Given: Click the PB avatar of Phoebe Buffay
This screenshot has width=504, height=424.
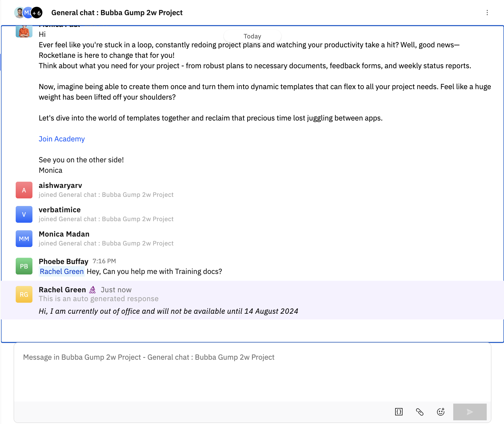Looking at the screenshot, I should coord(24,266).
